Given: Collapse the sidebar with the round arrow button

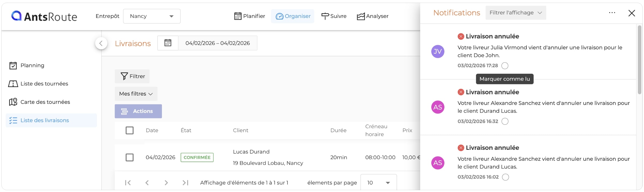Looking at the screenshot, I should [x=101, y=43].
